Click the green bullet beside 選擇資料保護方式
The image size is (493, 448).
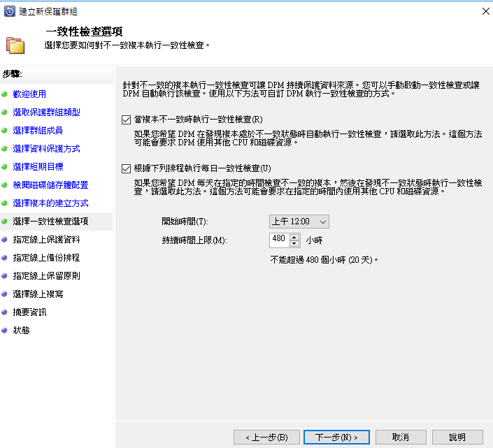click(x=4, y=149)
